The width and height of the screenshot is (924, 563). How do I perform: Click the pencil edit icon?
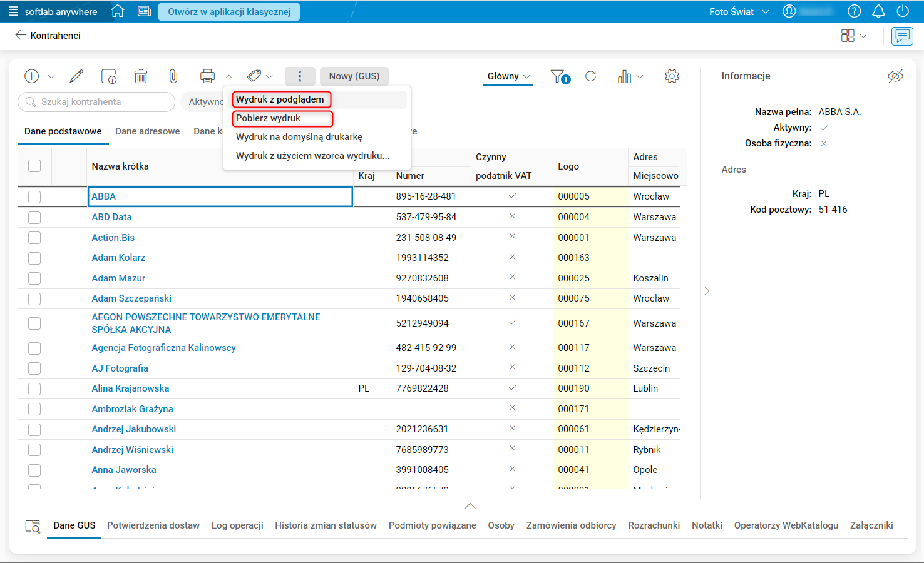tap(76, 76)
